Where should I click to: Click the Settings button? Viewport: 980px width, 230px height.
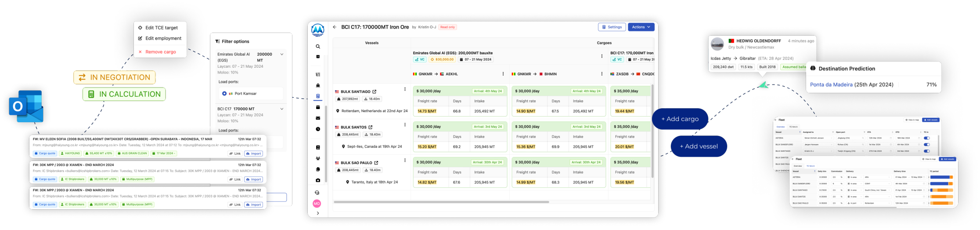[x=612, y=27]
